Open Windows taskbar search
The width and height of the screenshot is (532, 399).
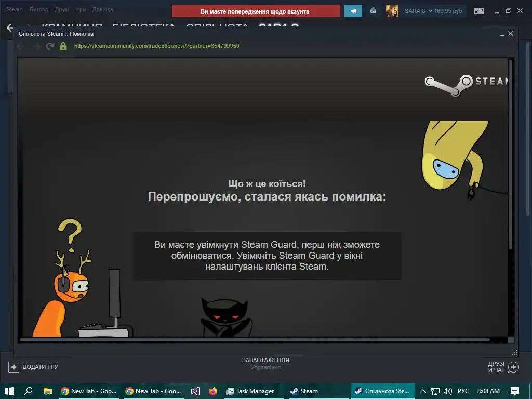28,391
